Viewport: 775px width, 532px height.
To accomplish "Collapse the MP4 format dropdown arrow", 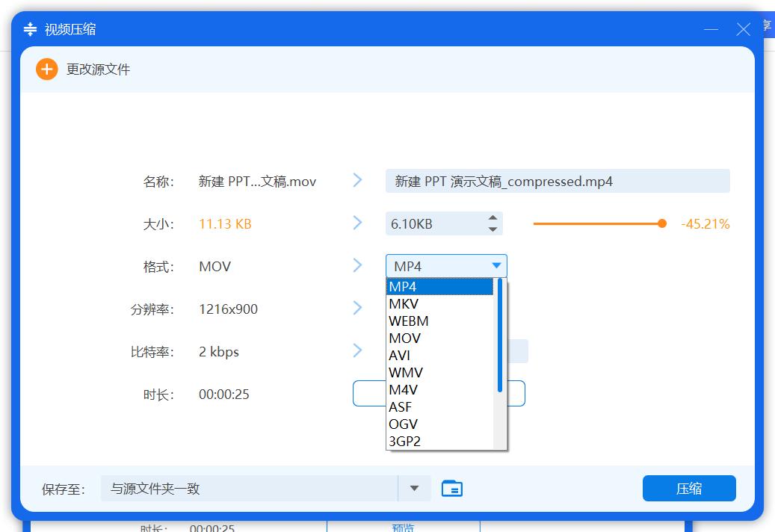I will 495,265.
